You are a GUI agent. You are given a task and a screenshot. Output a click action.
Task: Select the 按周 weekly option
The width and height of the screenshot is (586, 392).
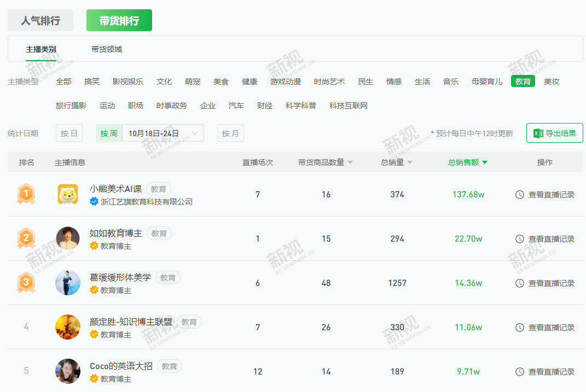[x=109, y=133]
